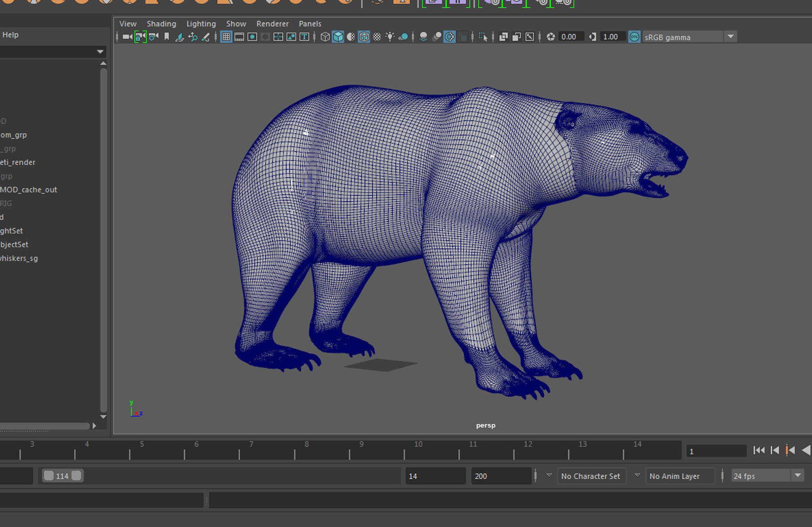Select the Grease Pencil tool icon
The height and width of the screenshot is (527, 812).
pos(205,37)
